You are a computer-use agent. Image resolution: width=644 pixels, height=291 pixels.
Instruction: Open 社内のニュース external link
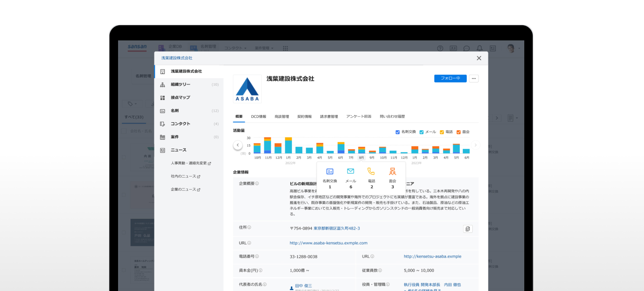click(185, 176)
